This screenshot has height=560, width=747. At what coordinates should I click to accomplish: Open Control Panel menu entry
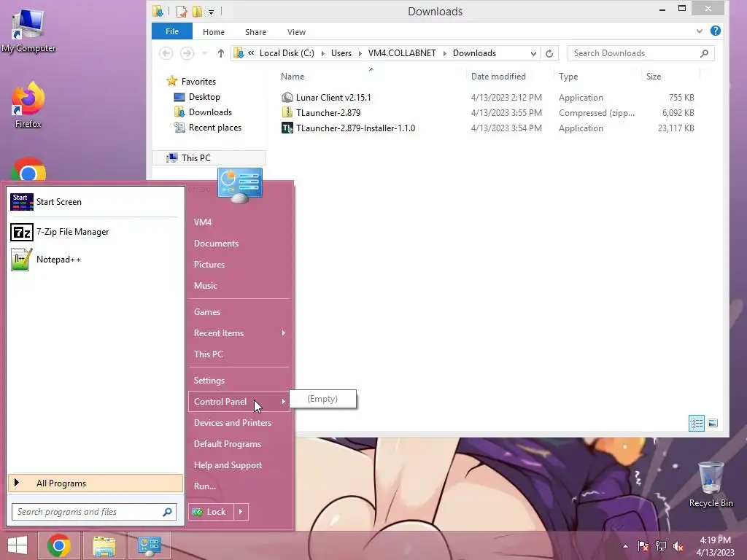pos(239,402)
